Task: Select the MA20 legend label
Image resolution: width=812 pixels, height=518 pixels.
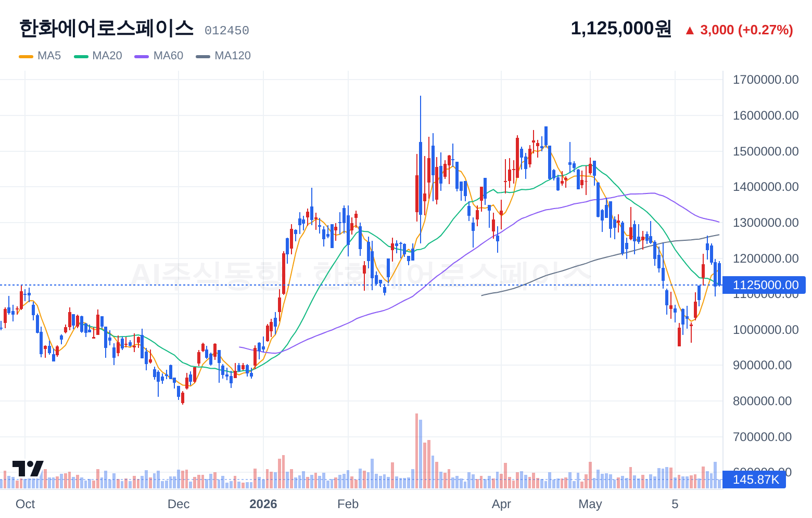Action: 107,56
